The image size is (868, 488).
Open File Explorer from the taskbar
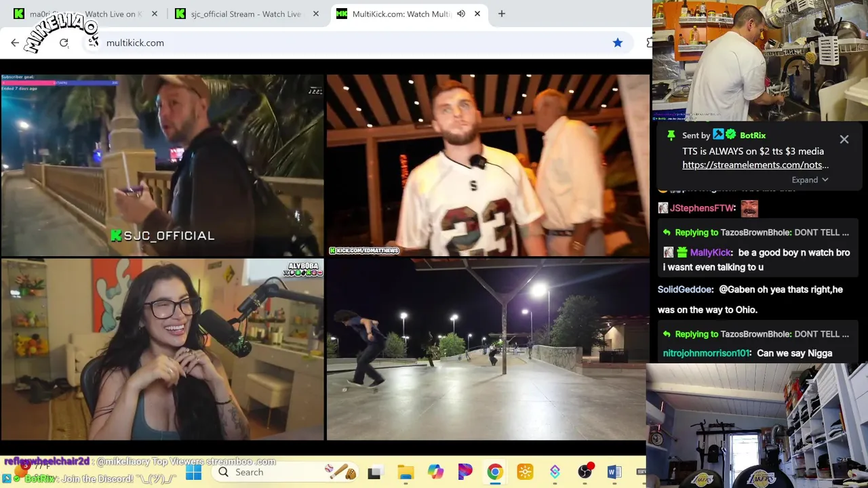(406, 472)
